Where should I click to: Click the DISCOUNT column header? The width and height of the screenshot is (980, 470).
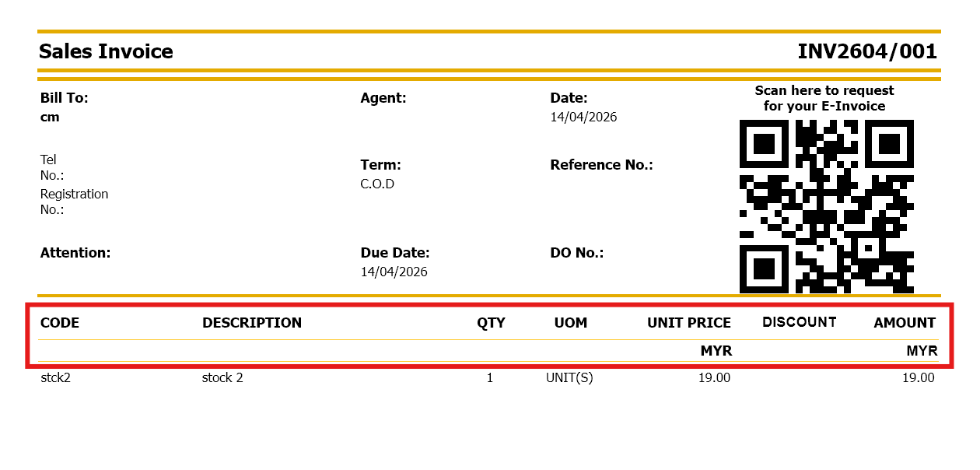point(799,322)
